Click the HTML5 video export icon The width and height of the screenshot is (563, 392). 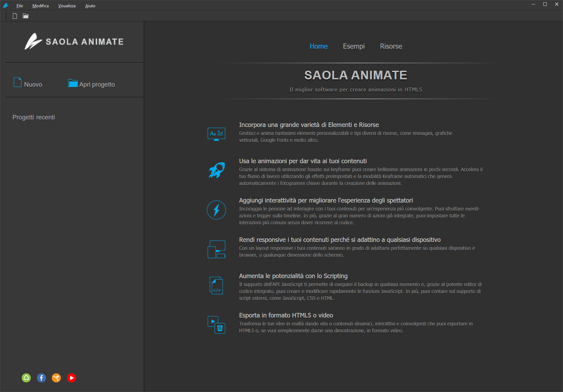(x=216, y=324)
